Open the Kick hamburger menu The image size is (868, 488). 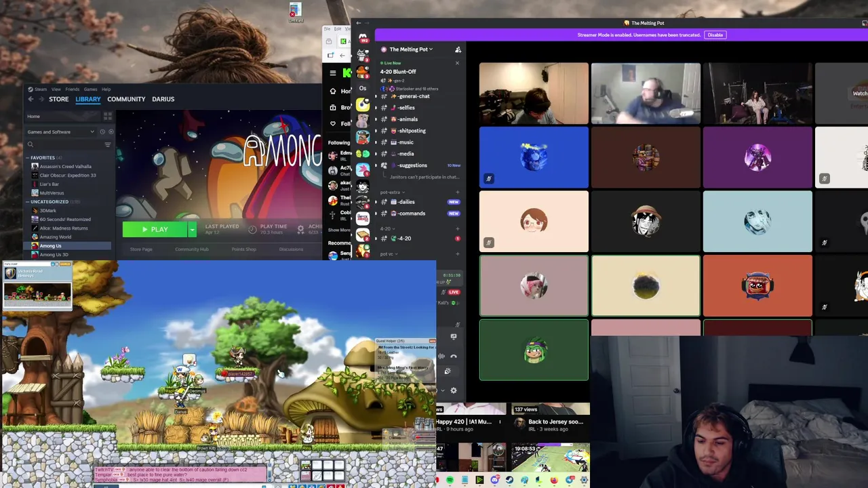pyautogui.click(x=332, y=73)
